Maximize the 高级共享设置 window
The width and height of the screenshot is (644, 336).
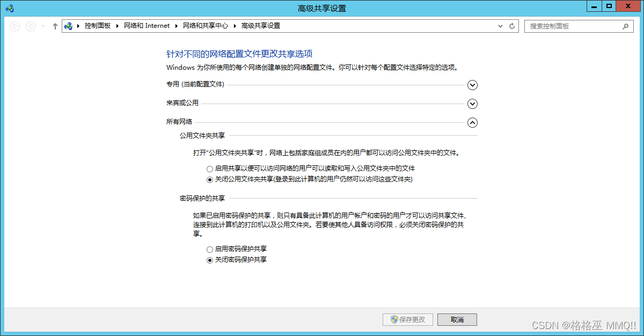(609, 6)
